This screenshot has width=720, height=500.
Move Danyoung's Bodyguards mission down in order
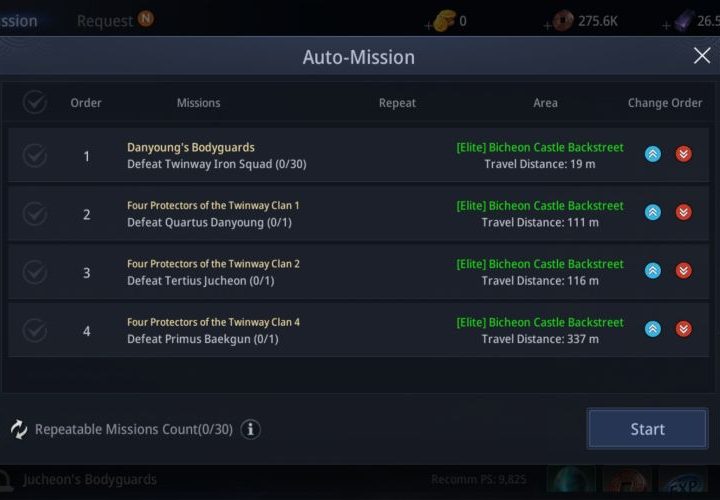tap(684, 154)
